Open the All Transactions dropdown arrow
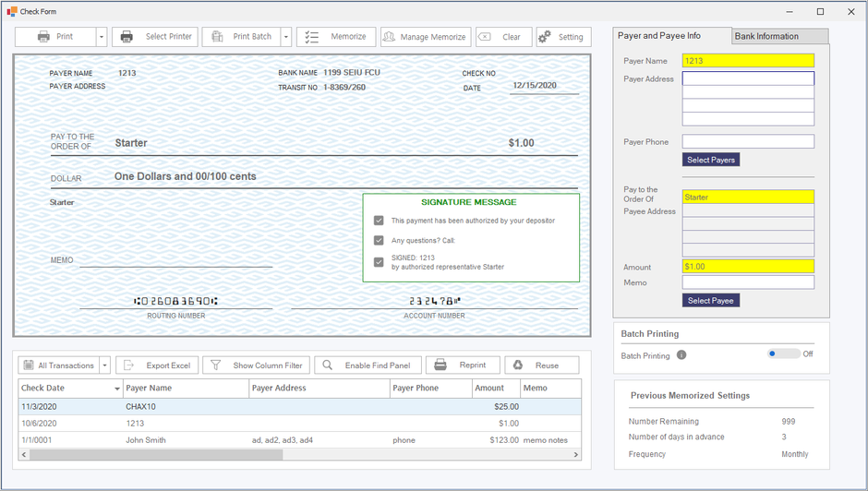868x491 pixels. 105,365
